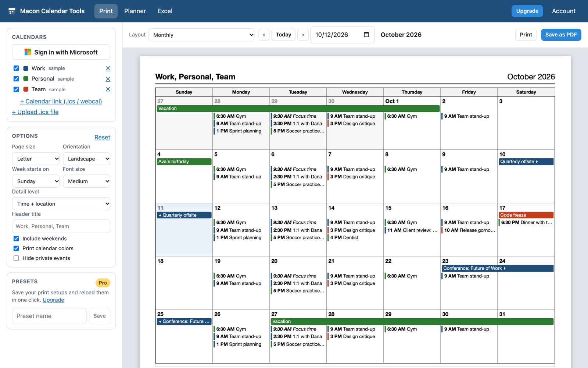
Task: Remove the Work sample calendar with X
Action: (x=108, y=68)
